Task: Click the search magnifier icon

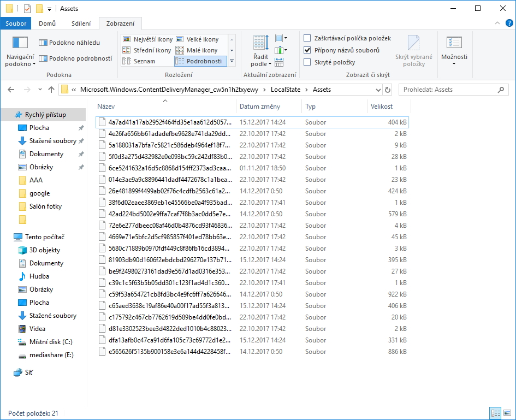Action: [501, 90]
